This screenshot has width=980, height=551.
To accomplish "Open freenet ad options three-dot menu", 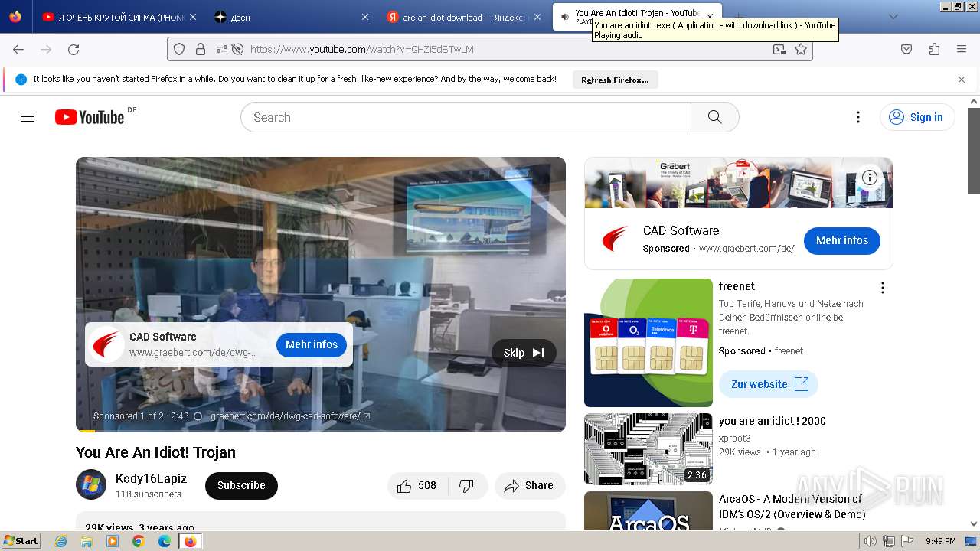I will (x=883, y=288).
